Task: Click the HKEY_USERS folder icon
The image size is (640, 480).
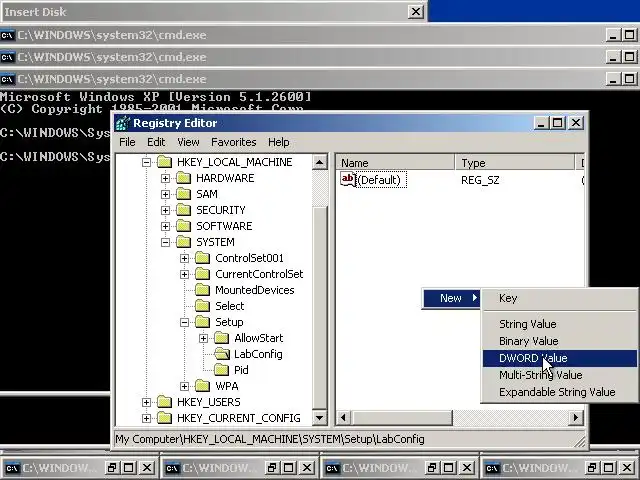Action: 164,402
